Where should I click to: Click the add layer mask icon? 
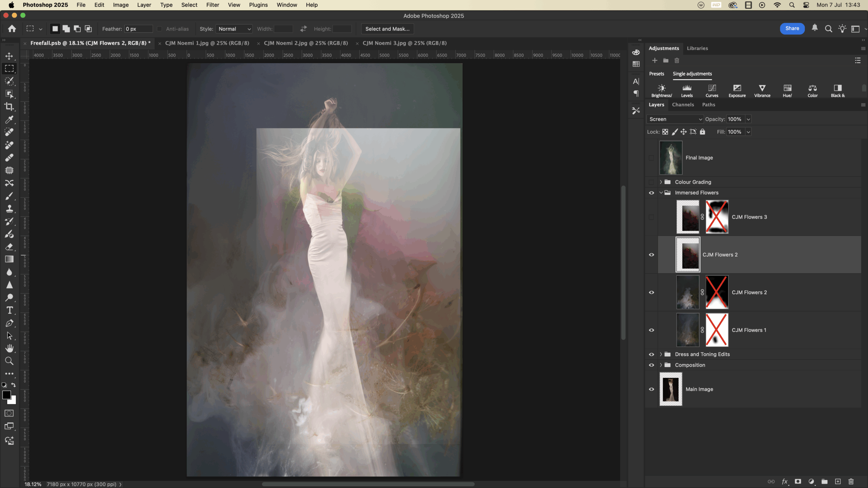(798, 482)
